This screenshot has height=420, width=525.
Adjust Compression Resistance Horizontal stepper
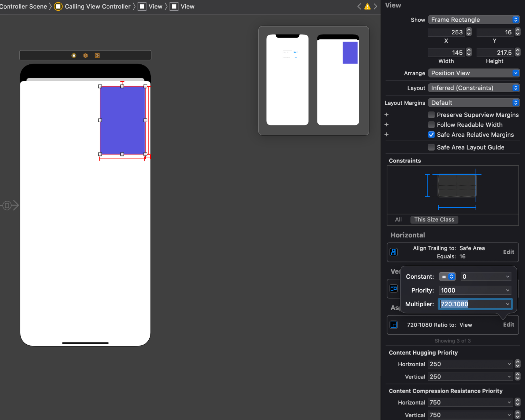tap(517, 402)
